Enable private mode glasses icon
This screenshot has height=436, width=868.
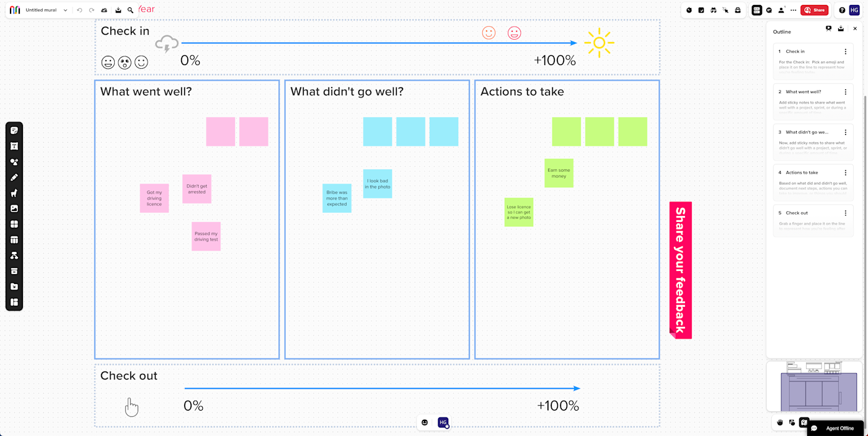pos(713,10)
